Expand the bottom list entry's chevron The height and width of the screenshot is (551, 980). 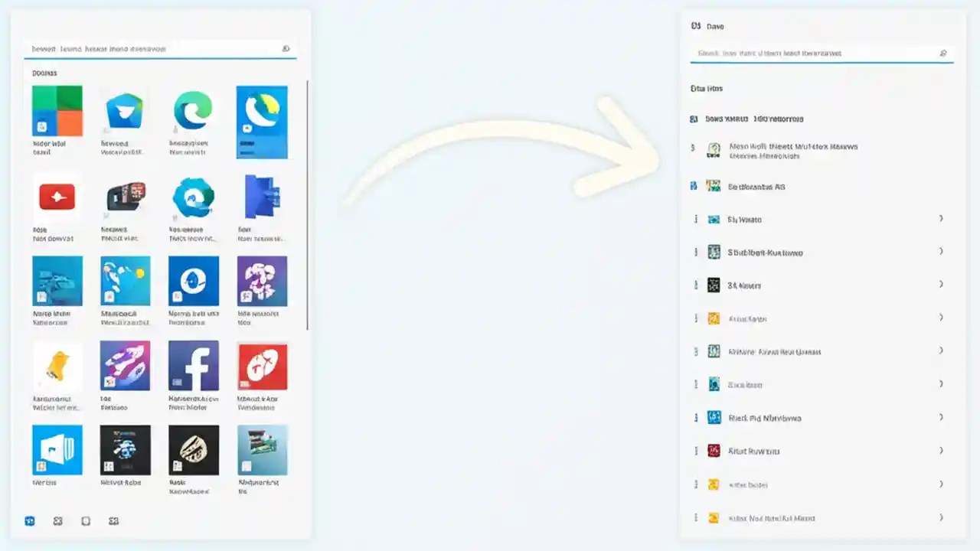(x=941, y=517)
